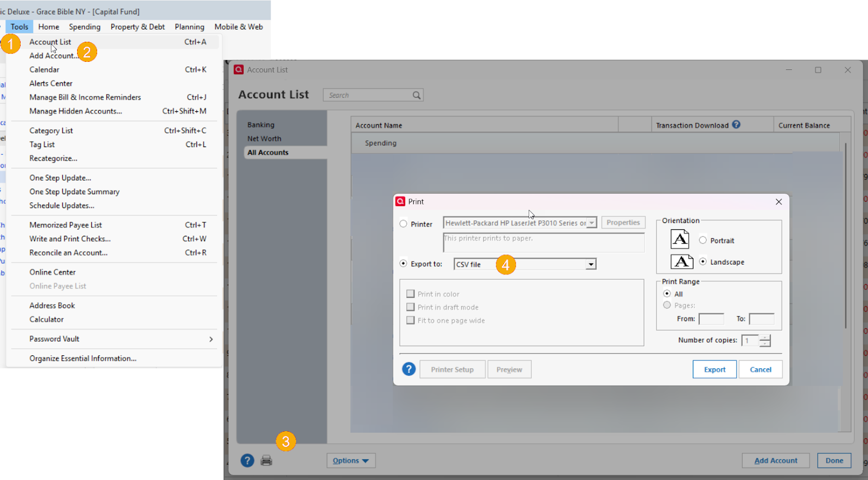
Task: Open the Spending tab
Action: click(x=85, y=27)
